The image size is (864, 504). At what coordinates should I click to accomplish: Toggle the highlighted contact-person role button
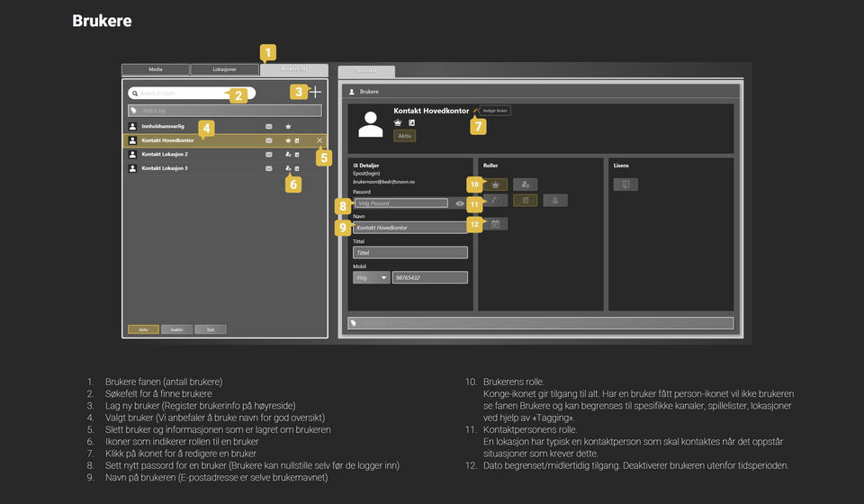point(525,201)
